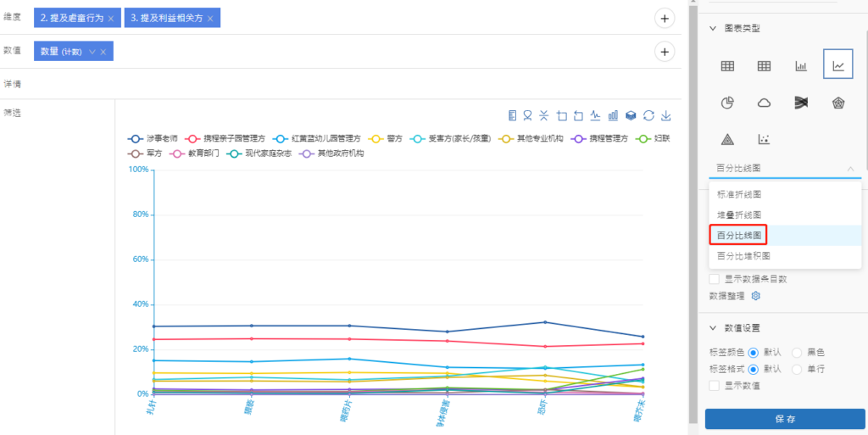Screen dimensions: 868x435
Task: Open the 数量 (计数) aggregation dropdown arrow
Action: [x=92, y=52]
